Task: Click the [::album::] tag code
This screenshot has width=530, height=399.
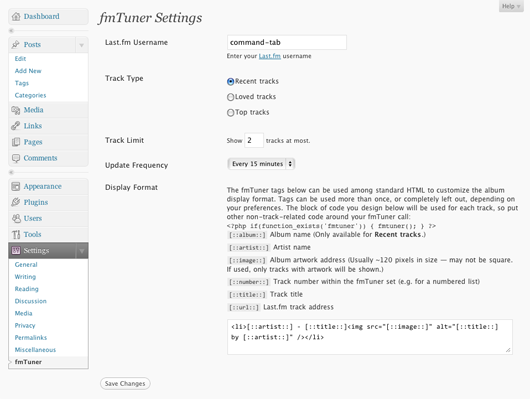Action: 247,235
